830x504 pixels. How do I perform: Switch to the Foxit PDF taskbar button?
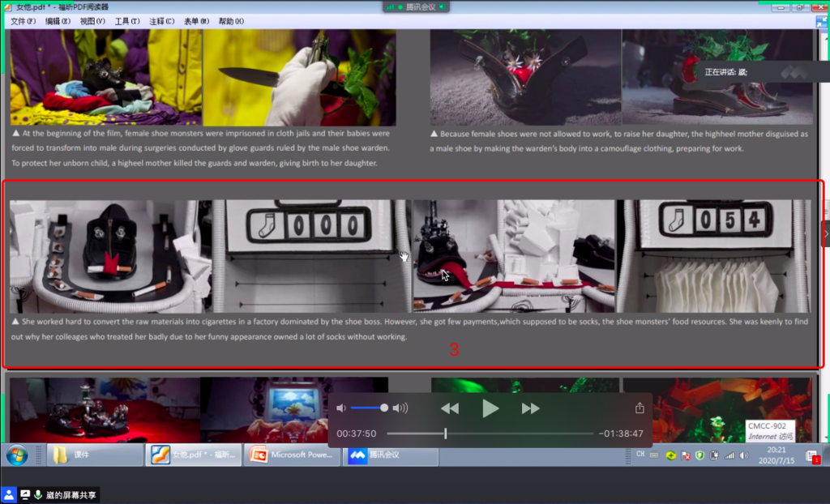pos(193,455)
